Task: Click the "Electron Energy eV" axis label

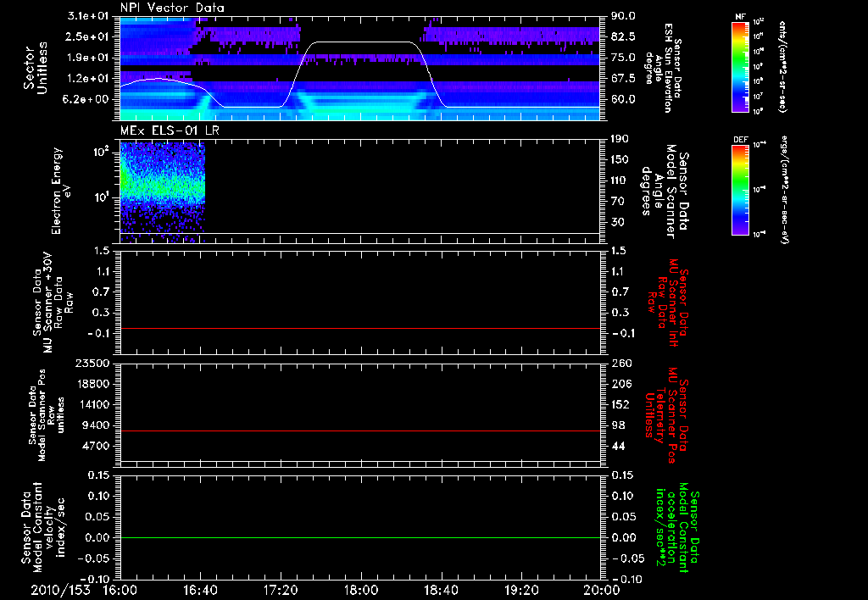Action: (61, 191)
